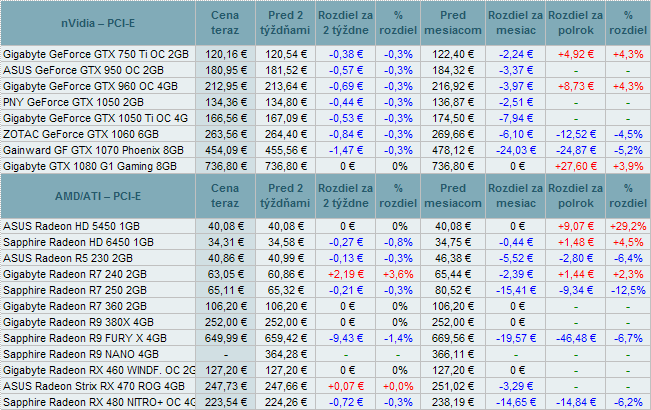The width and height of the screenshot is (651, 410).
Task: Click percentage -1,4%
Action: [398, 338]
